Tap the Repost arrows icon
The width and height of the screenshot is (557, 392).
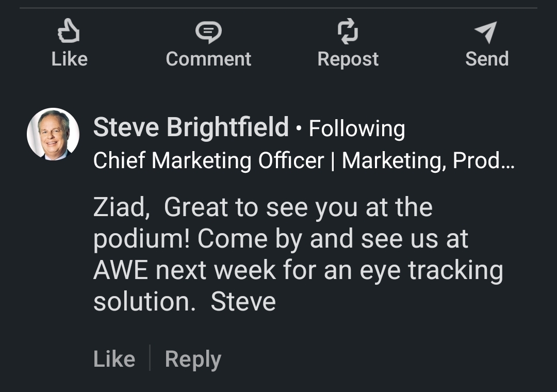pyautogui.click(x=348, y=31)
